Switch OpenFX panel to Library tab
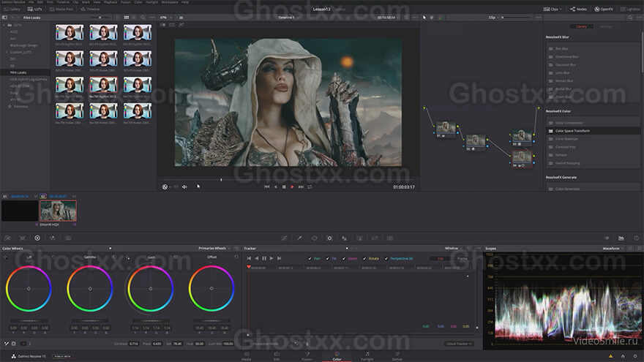644x362 pixels. 581,26
